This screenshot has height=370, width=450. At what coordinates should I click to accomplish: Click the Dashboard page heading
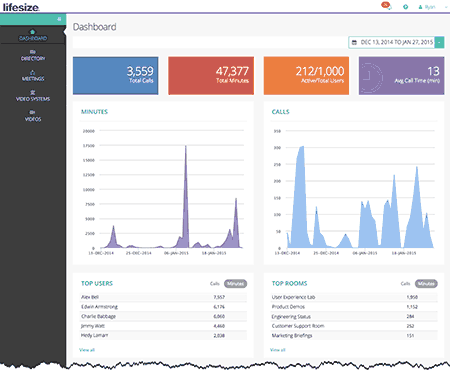click(x=95, y=27)
